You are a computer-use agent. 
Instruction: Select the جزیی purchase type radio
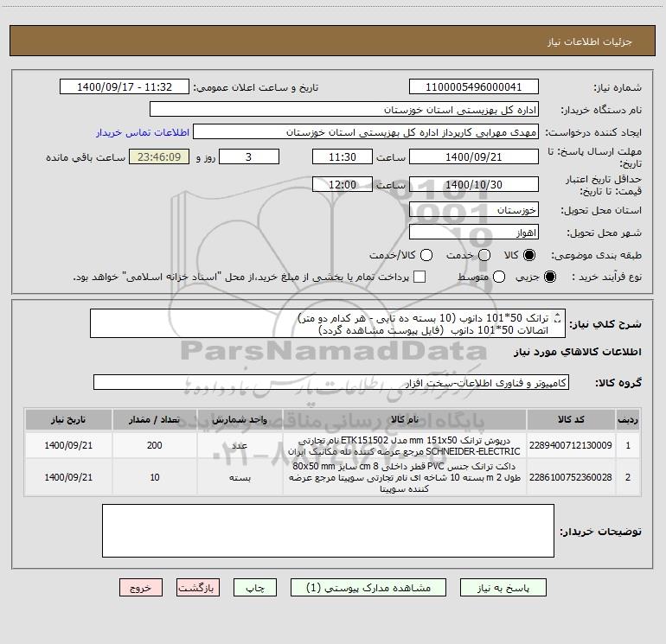[x=549, y=277]
